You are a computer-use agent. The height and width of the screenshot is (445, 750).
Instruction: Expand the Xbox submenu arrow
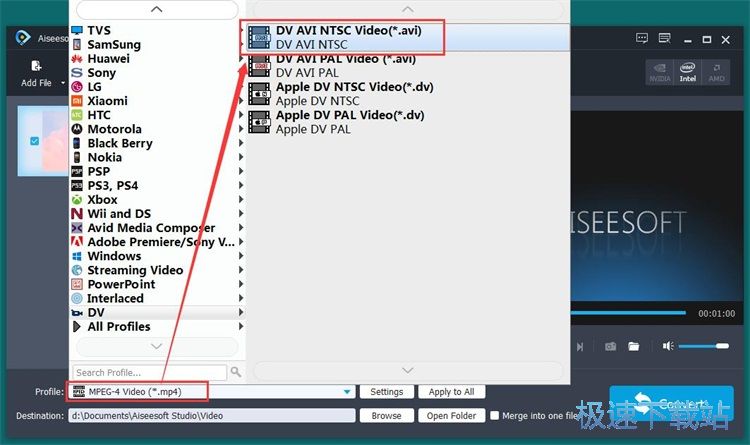point(241,200)
